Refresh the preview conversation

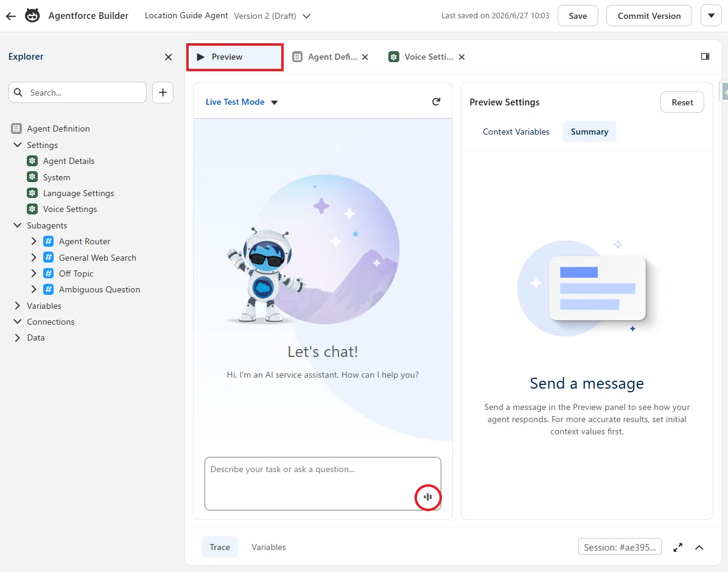coord(436,102)
